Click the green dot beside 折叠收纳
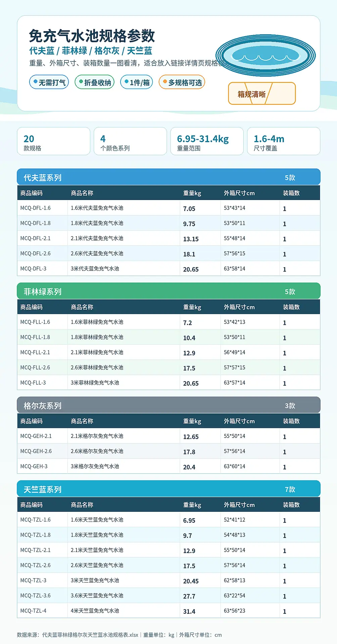The height and width of the screenshot is (644, 337). [81, 82]
